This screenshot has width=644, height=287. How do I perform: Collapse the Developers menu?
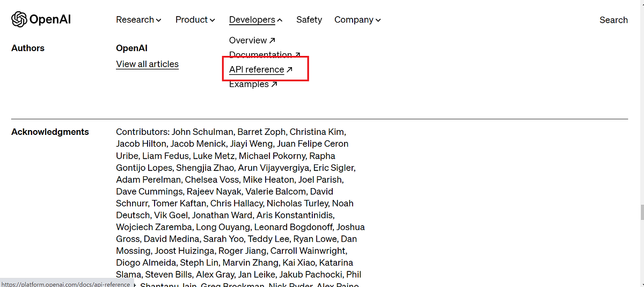255,20
